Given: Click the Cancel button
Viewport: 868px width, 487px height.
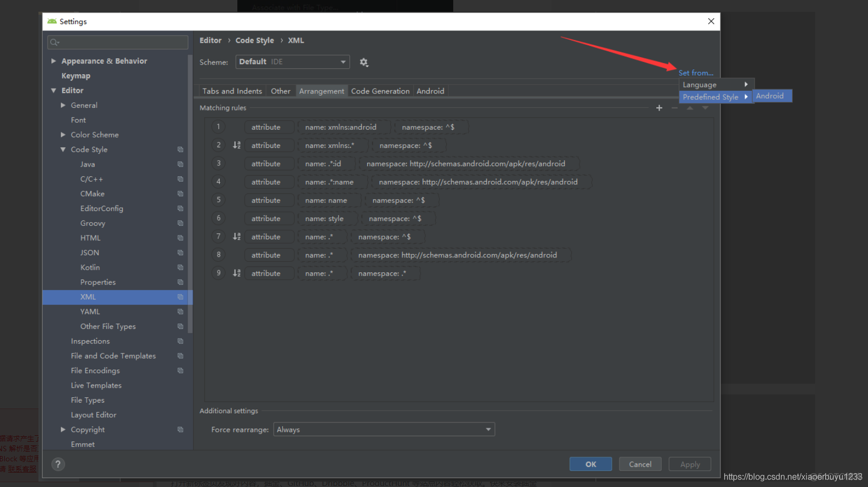Looking at the screenshot, I should coord(640,464).
